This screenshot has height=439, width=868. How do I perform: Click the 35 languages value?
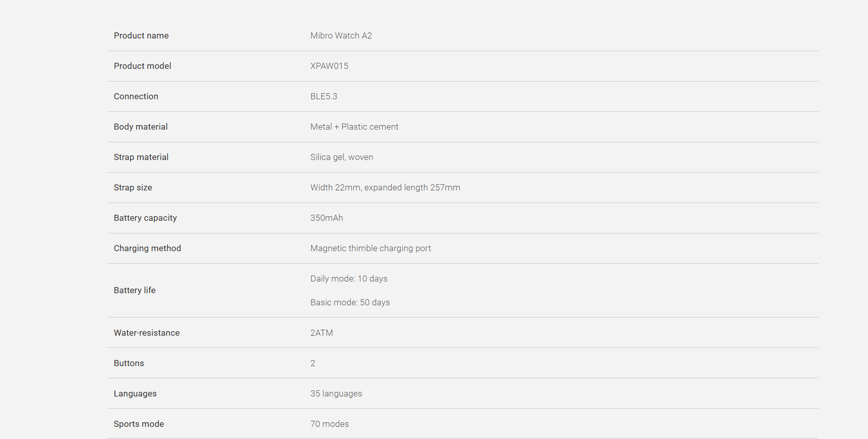[x=336, y=393]
